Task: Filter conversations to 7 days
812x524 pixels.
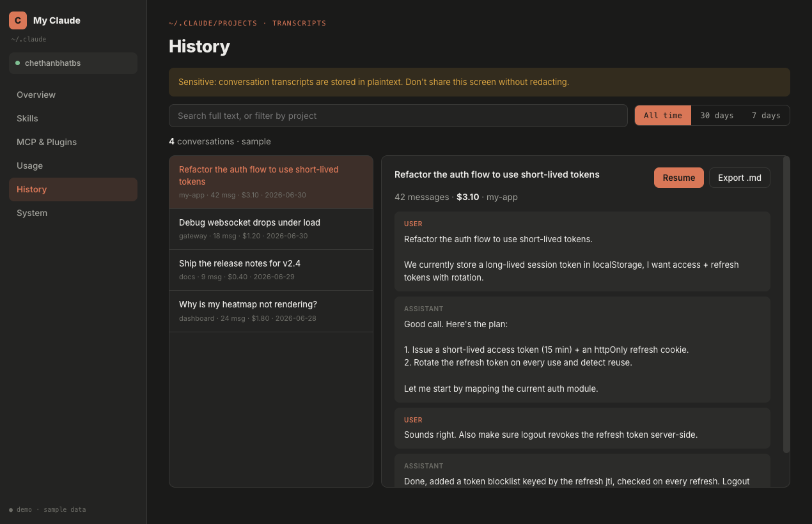Action: (x=766, y=116)
